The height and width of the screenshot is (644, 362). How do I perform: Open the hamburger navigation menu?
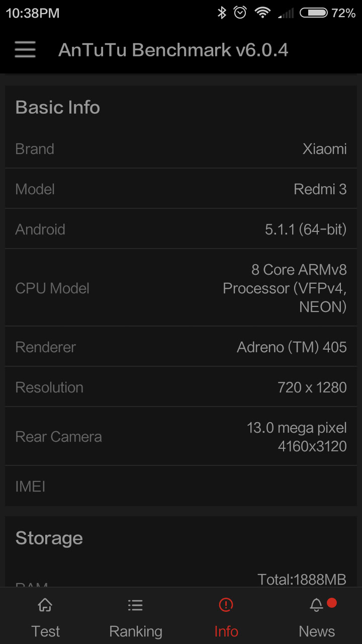point(25,50)
